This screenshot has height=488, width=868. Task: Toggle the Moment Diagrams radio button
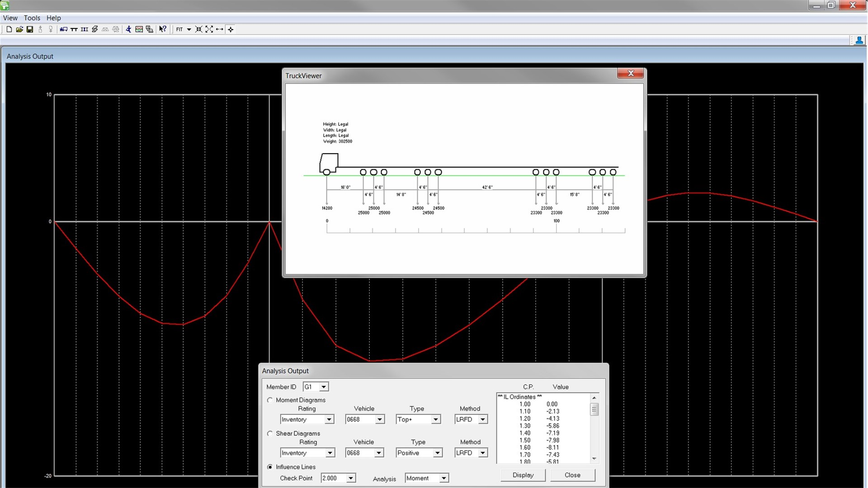269,400
